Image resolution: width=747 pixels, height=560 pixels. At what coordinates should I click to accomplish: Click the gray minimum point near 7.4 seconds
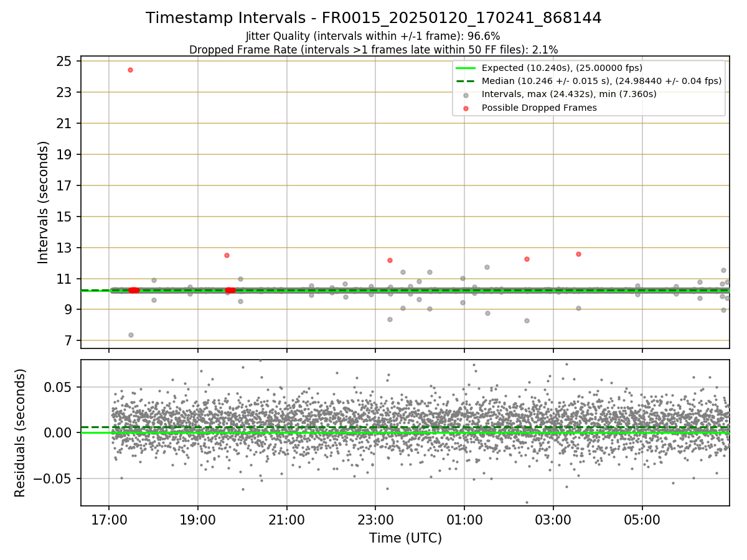click(x=131, y=335)
